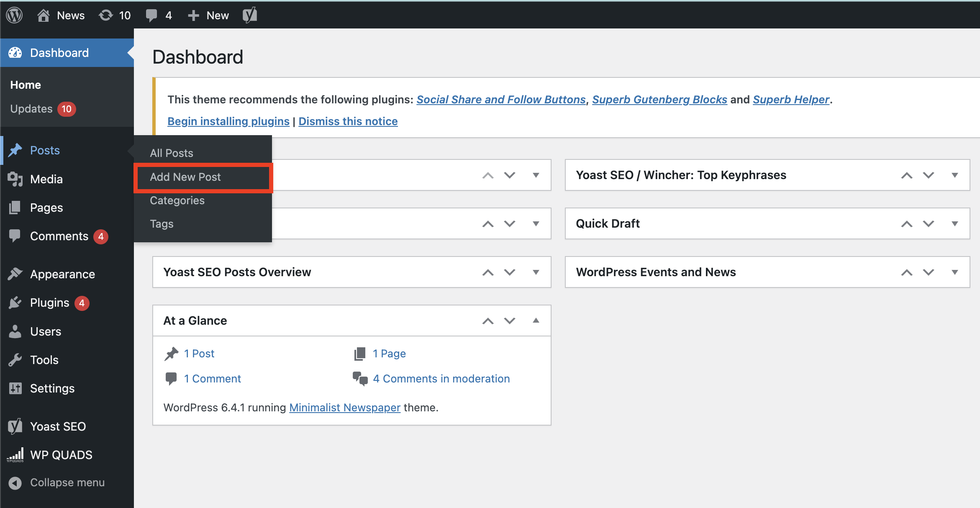Click the Comments count badge 4
This screenshot has height=508, width=980.
101,236
